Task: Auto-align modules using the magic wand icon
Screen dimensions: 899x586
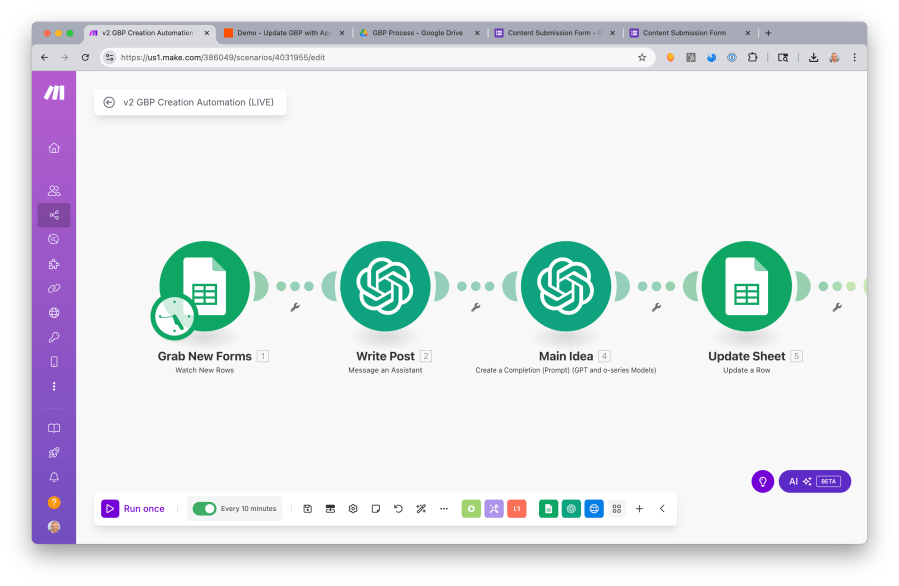Action: tap(421, 508)
